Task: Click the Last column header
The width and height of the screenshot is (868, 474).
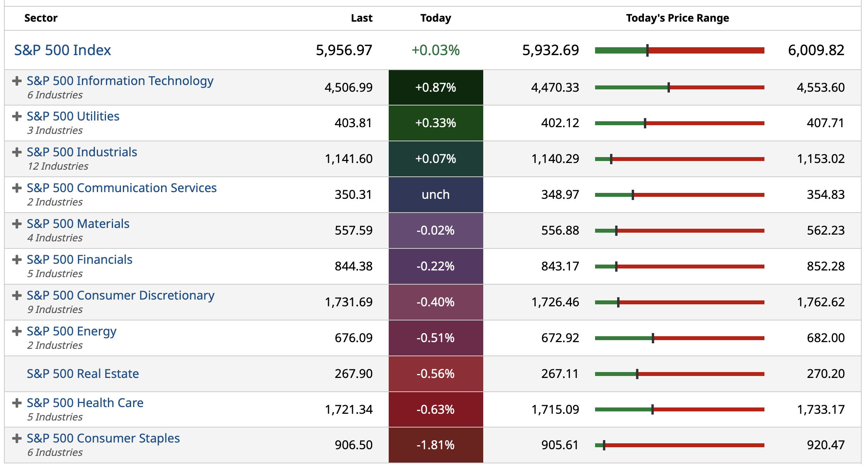Action: (362, 18)
